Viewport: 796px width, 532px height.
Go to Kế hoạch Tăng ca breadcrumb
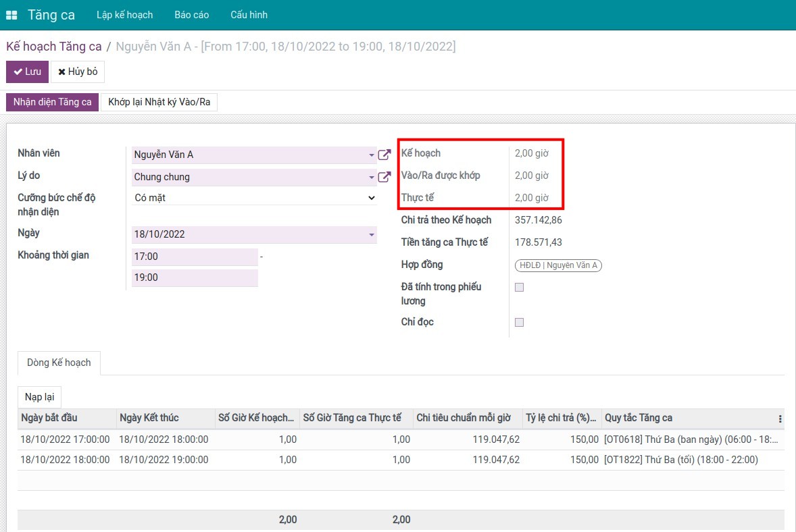click(54, 47)
